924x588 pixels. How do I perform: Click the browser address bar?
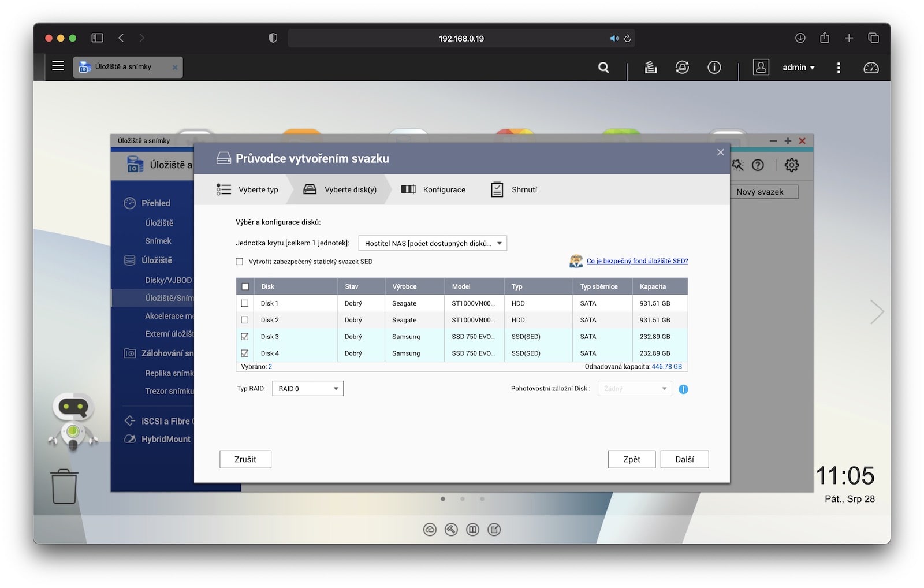(x=461, y=39)
